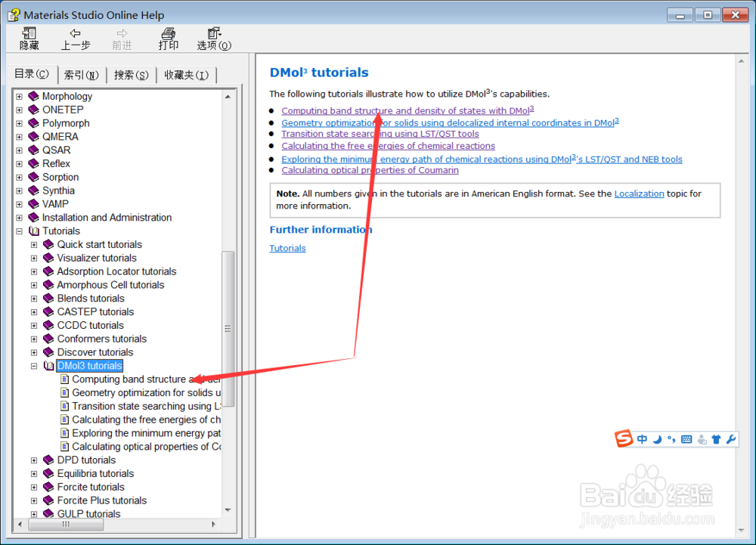This screenshot has width=756, height=545.
Task: Open the soft keyboard icon on IME bar
Action: [686, 439]
